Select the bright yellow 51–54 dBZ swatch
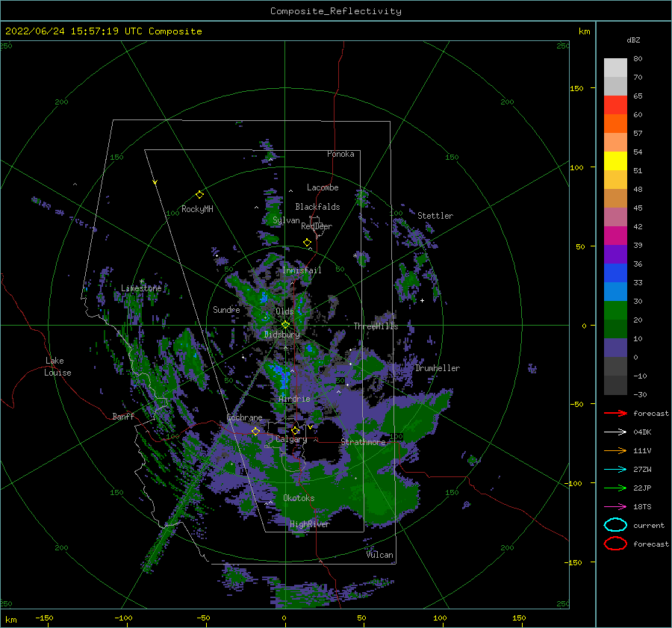This screenshot has width=672, height=628. 615,161
